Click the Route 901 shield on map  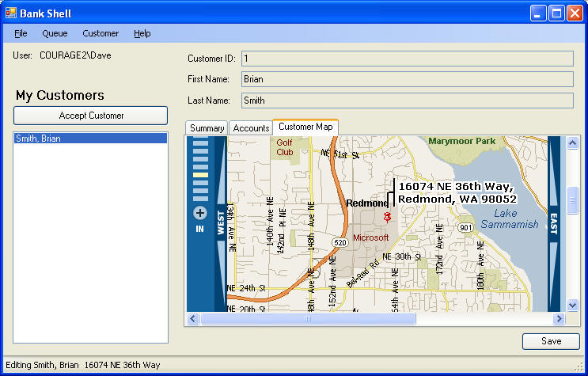[465, 228]
